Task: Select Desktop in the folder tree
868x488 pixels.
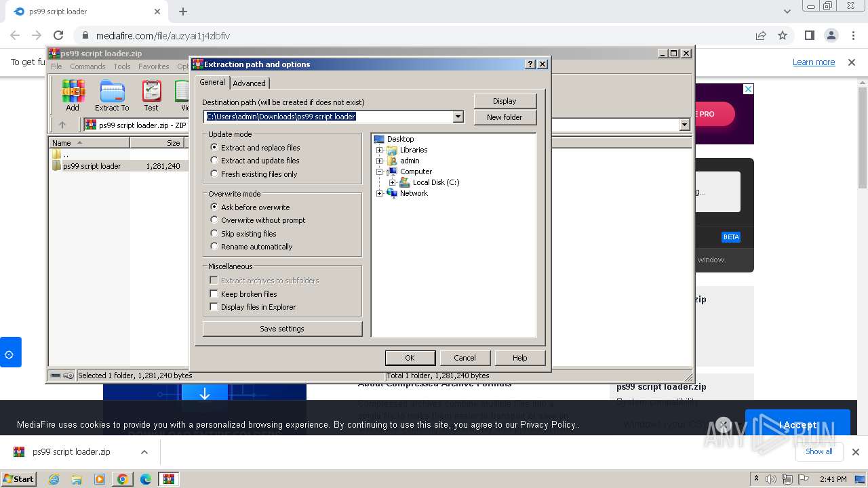Action: [400, 139]
